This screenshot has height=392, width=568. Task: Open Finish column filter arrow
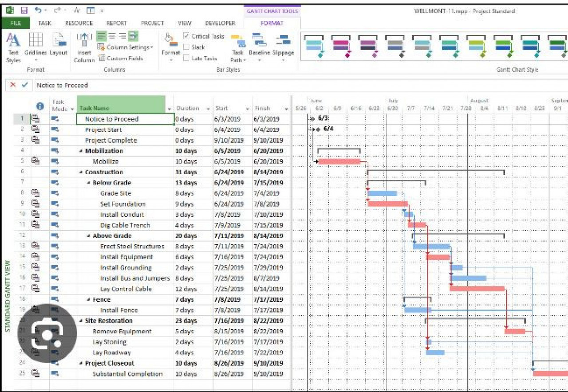pyautogui.click(x=287, y=109)
